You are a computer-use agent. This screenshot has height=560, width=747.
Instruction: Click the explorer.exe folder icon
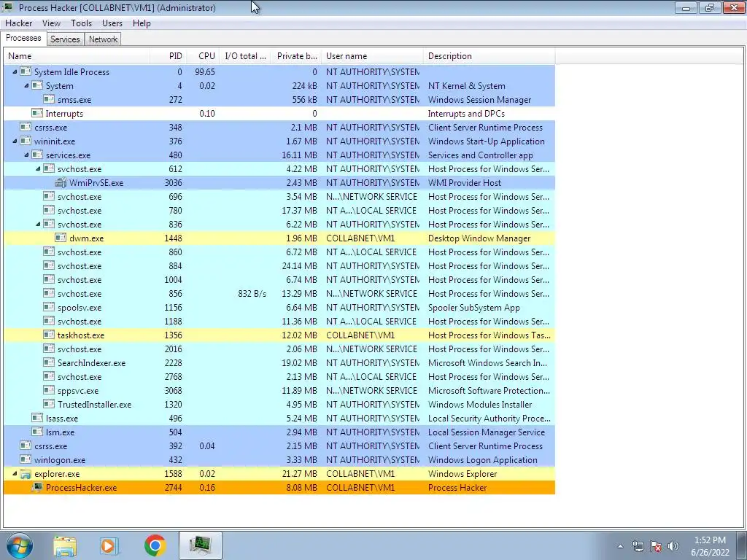[x=26, y=474]
